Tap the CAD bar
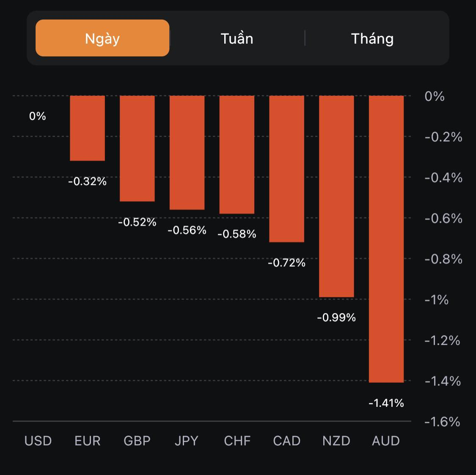 [x=286, y=168]
